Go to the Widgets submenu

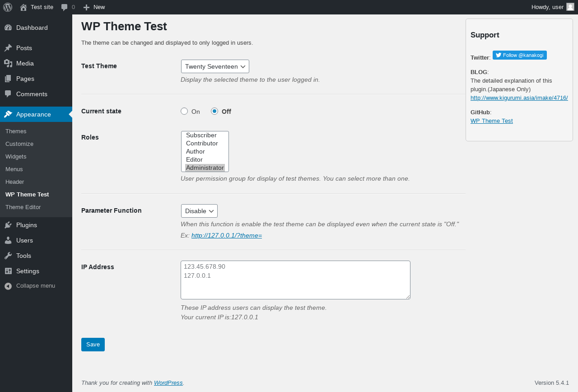click(36, 156)
